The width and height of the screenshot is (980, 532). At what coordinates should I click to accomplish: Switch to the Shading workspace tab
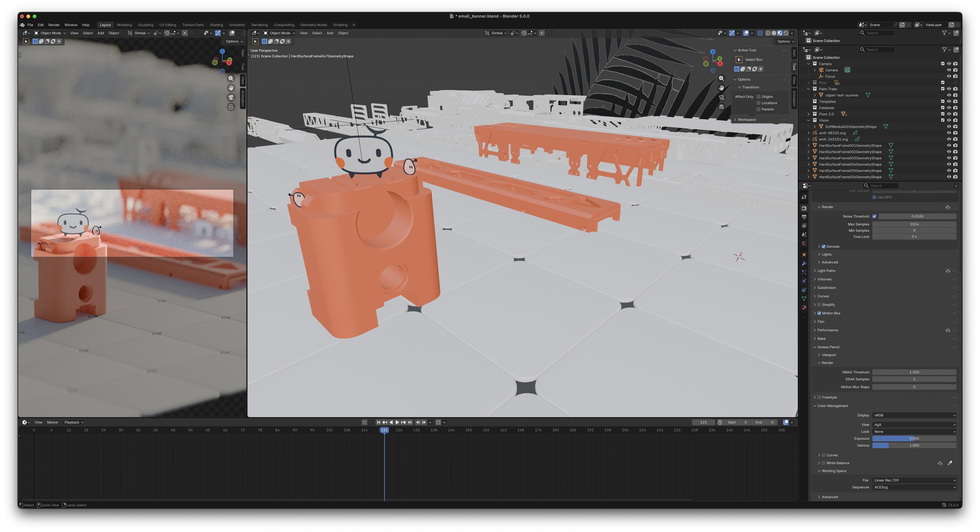click(216, 25)
